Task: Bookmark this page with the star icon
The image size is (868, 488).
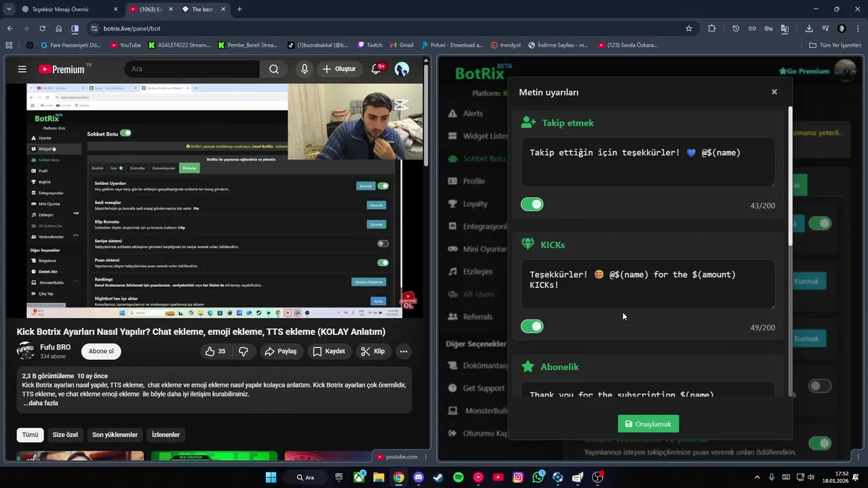Action: pos(689,28)
